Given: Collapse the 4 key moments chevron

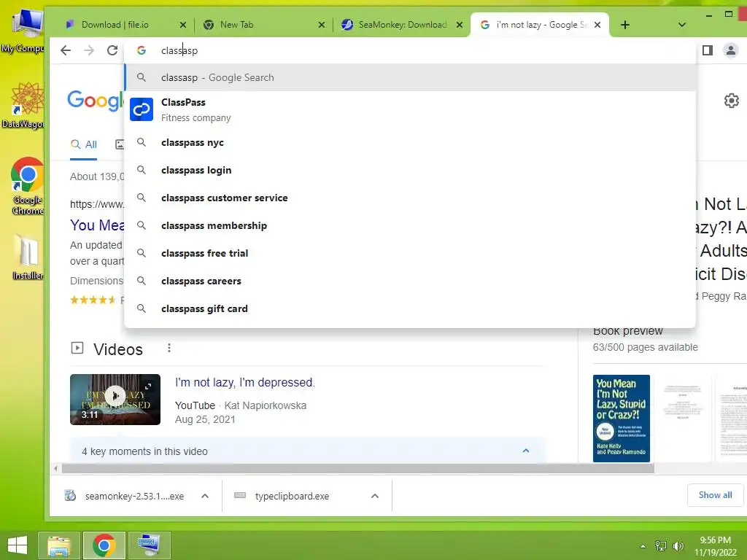Looking at the screenshot, I should (526, 451).
